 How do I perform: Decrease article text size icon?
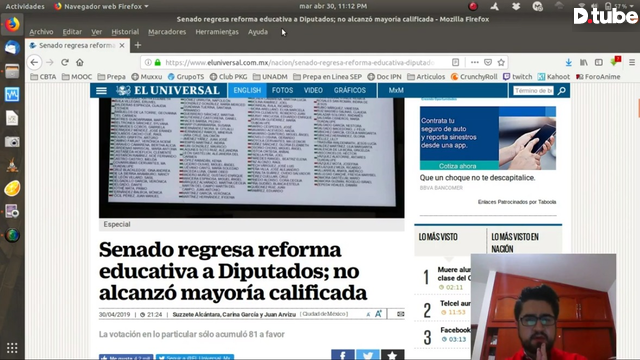pyautogui.click(x=368, y=314)
